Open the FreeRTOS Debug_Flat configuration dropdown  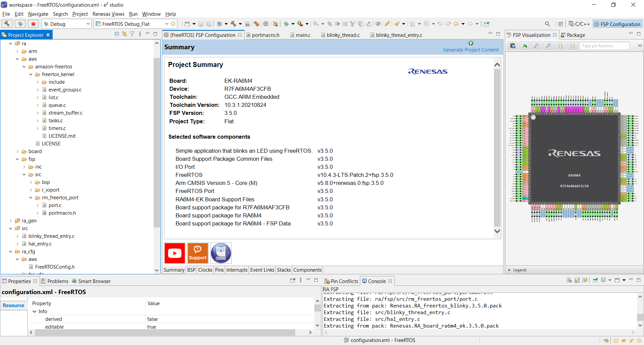[166, 24]
